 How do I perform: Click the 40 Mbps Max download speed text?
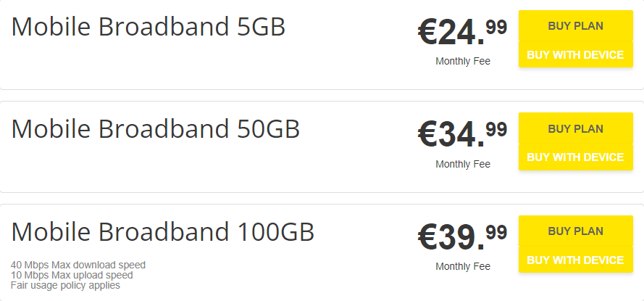click(78, 265)
